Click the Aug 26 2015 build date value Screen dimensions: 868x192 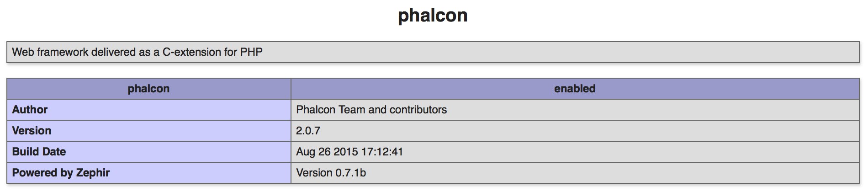click(349, 152)
